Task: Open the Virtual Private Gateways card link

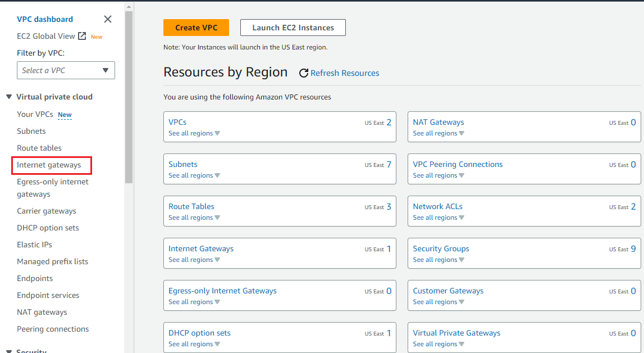Action: tap(456, 333)
